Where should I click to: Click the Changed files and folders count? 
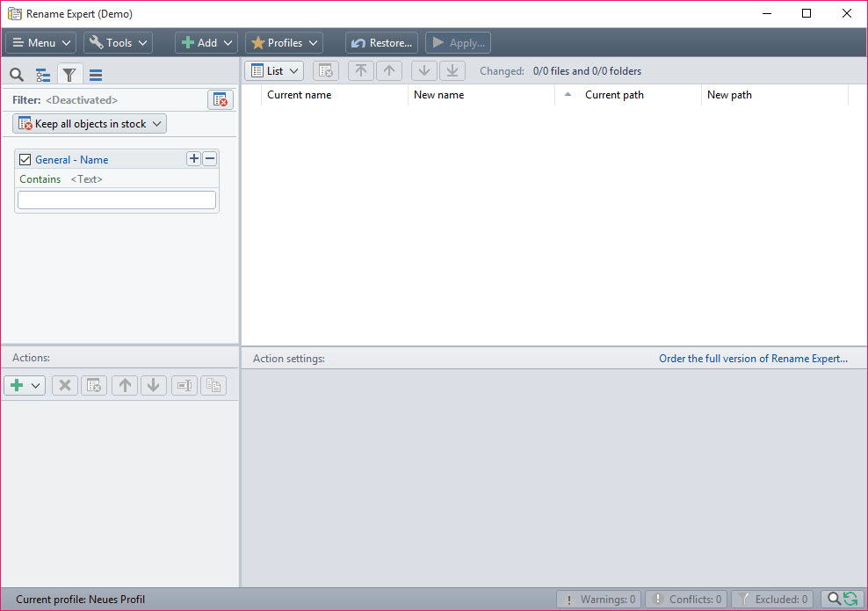coord(587,71)
